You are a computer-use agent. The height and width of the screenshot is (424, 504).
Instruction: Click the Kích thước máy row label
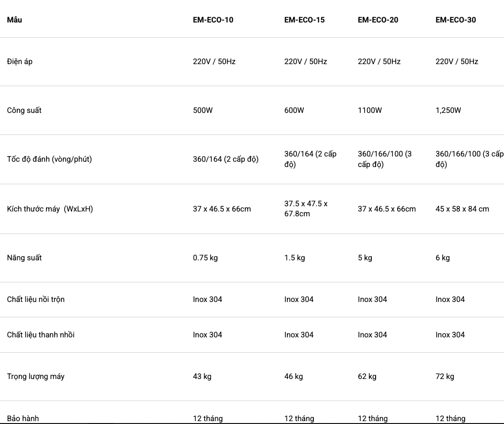click(50, 209)
